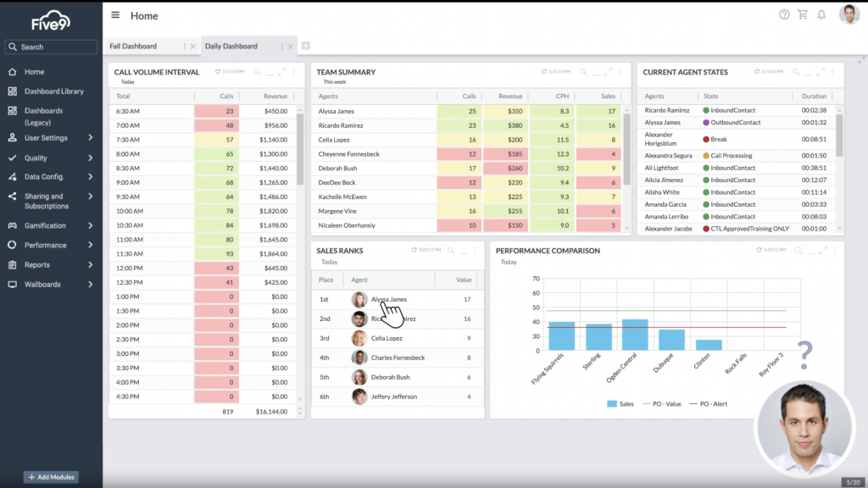Image resolution: width=868 pixels, height=488 pixels.
Task: Open the shopping cart icon
Action: point(801,14)
